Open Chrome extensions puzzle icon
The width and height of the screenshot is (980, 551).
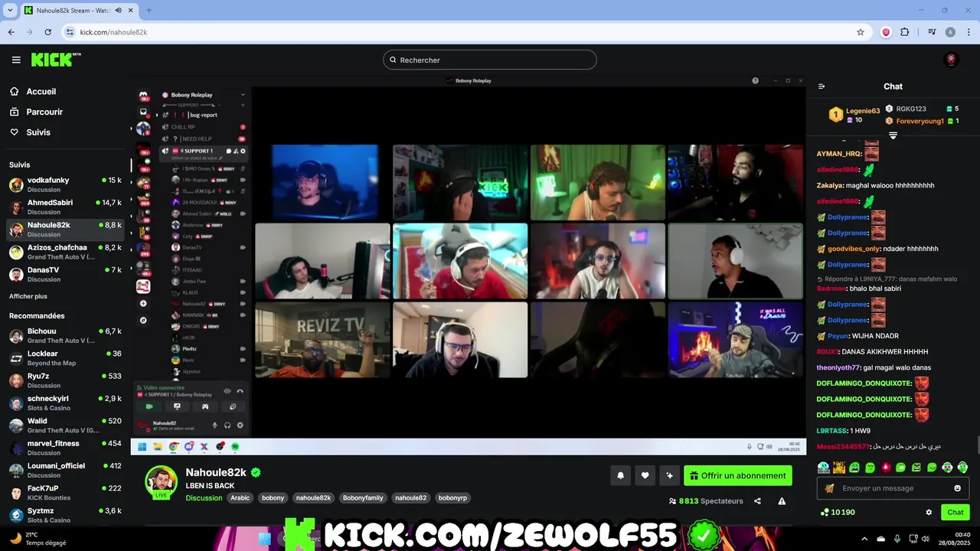905,32
